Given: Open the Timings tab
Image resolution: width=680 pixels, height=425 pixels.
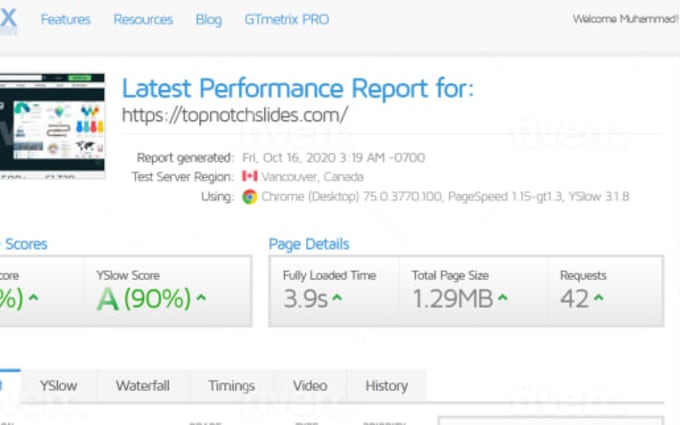Looking at the screenshot, I should pyautogui.click(x=232, y=386).
